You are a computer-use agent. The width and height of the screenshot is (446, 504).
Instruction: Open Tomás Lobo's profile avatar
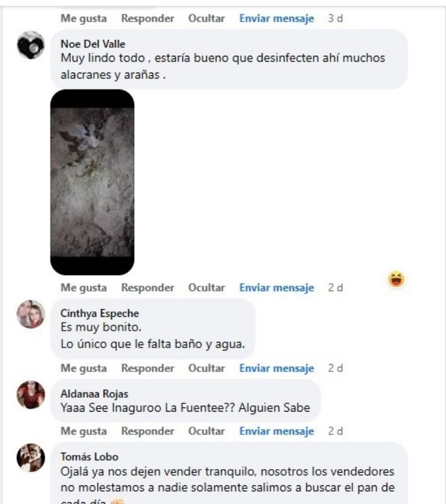31,457
